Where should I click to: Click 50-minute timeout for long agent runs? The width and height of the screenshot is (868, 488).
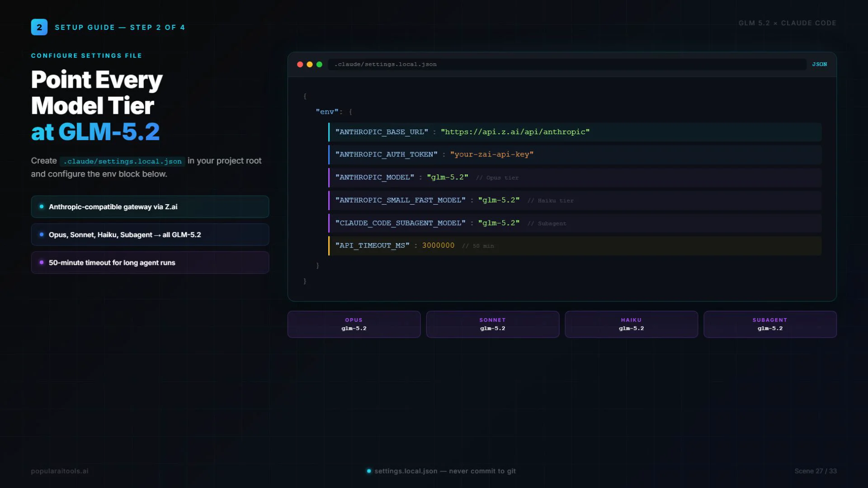(150, 263)
